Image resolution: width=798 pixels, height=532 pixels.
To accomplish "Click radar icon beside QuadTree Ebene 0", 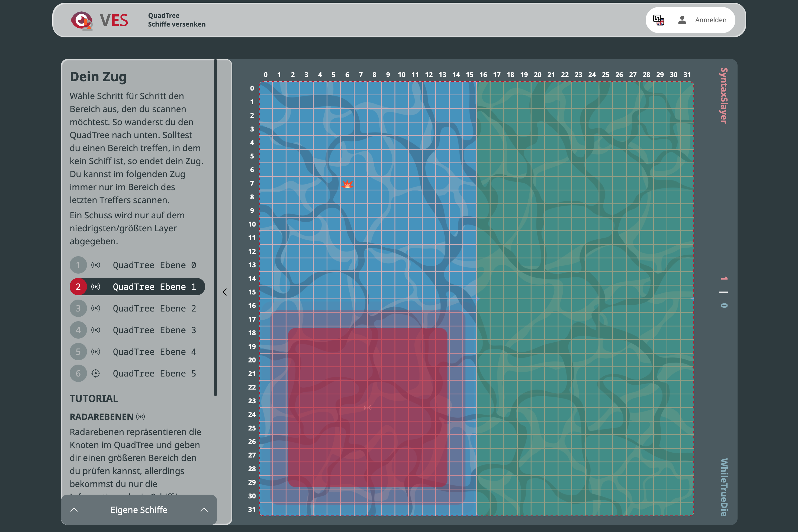I will pyautogui.click(x=96, y=265).
